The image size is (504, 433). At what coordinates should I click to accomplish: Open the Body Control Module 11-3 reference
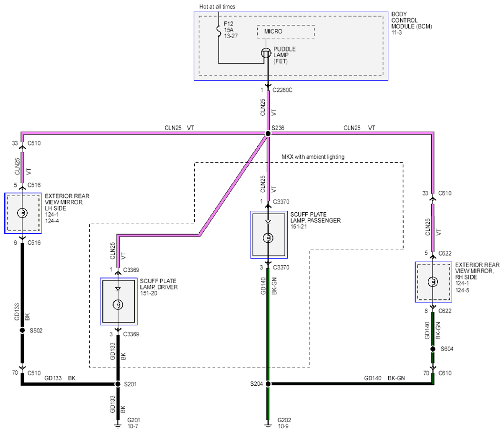tap(397, 32)
